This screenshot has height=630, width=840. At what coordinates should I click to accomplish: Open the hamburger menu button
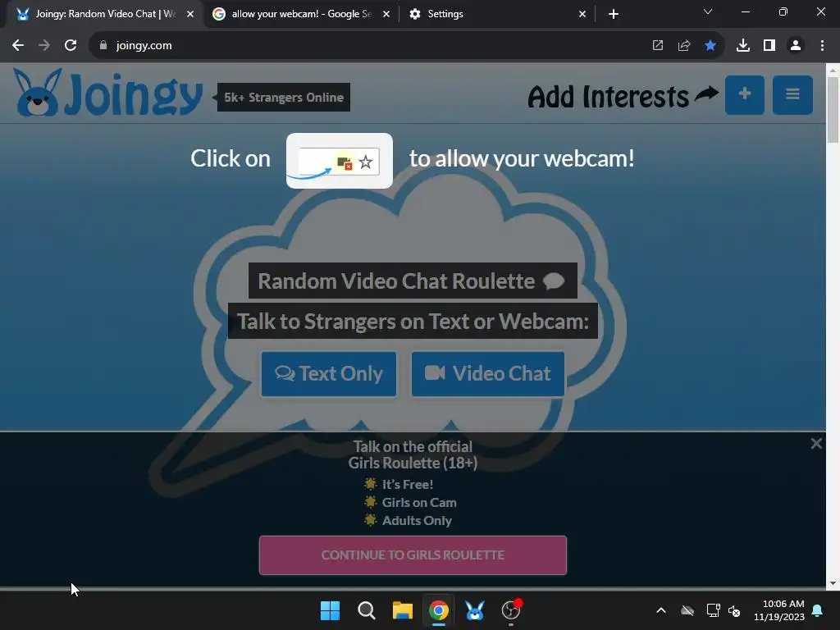pos(792,95)
